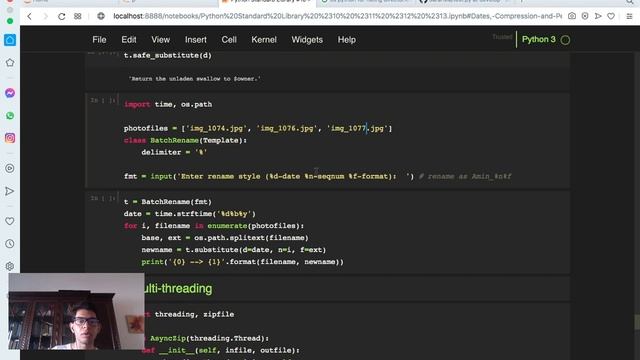Screen dimensions: 640x360
Task: Click the print('{0} --> {1}') line
Action: tap(242, 262)
